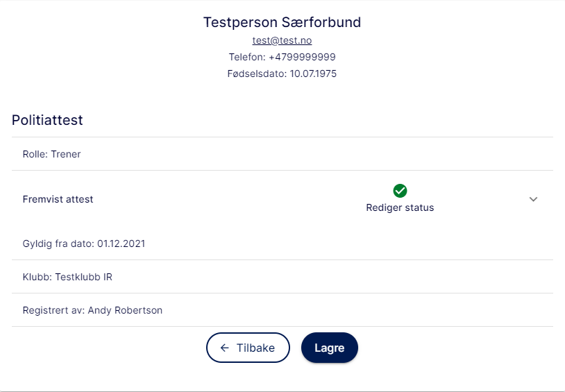This screenshot has width=565, height=392.
Task: Select the Fremvist attest row label
Action: pos(58,199)
